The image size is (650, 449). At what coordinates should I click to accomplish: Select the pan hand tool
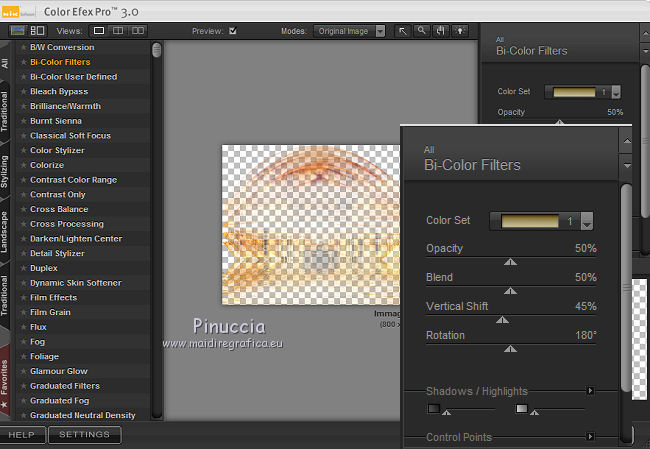click(x=441, y=31)
